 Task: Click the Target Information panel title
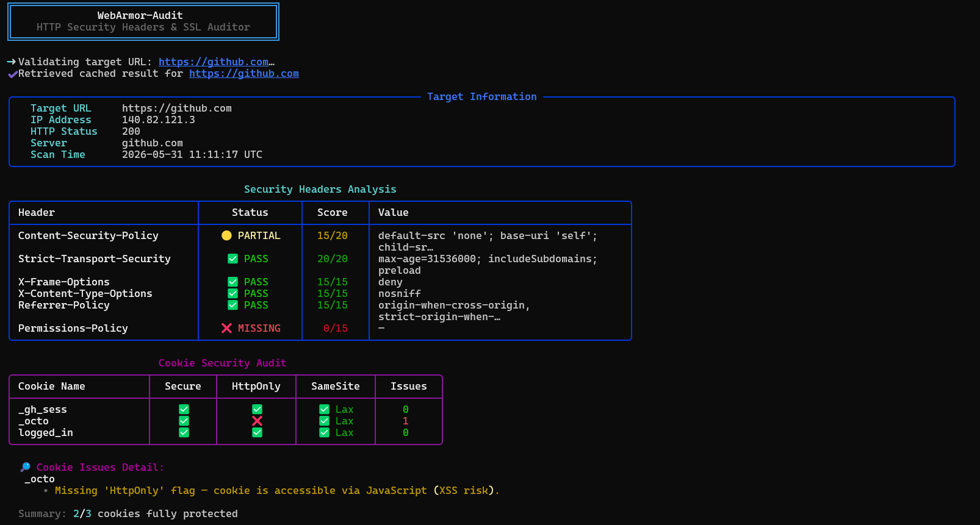pos(482,96)
